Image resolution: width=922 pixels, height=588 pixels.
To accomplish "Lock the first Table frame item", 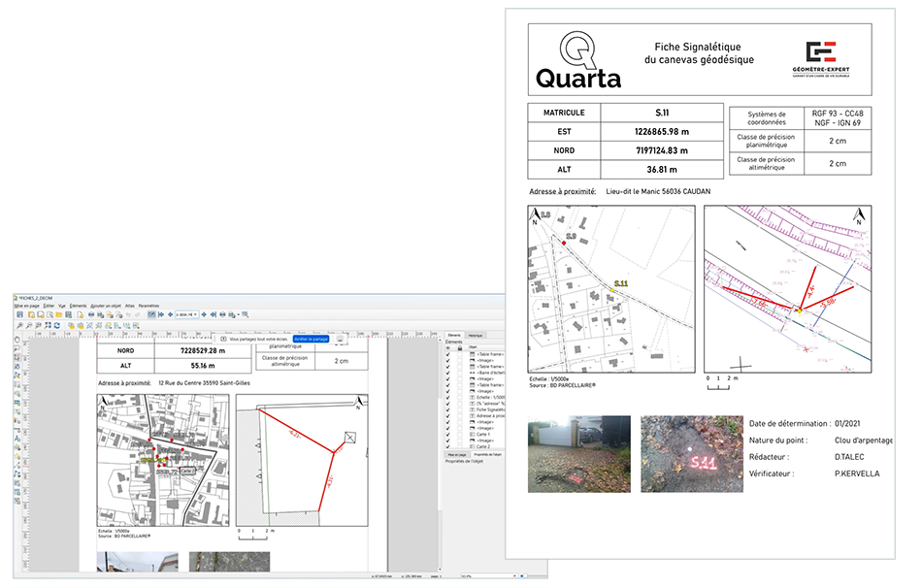I will pyautogui.click(x=460, y=354).
